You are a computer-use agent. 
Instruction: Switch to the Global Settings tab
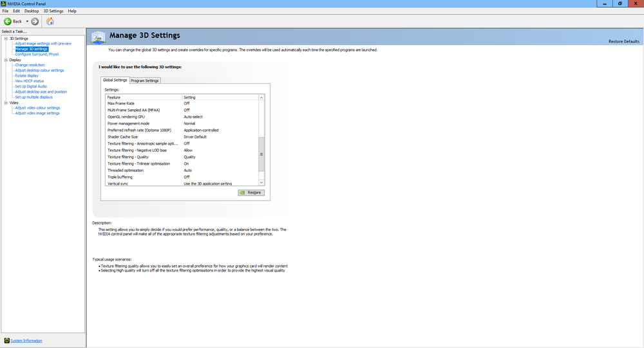coord(115,80)
